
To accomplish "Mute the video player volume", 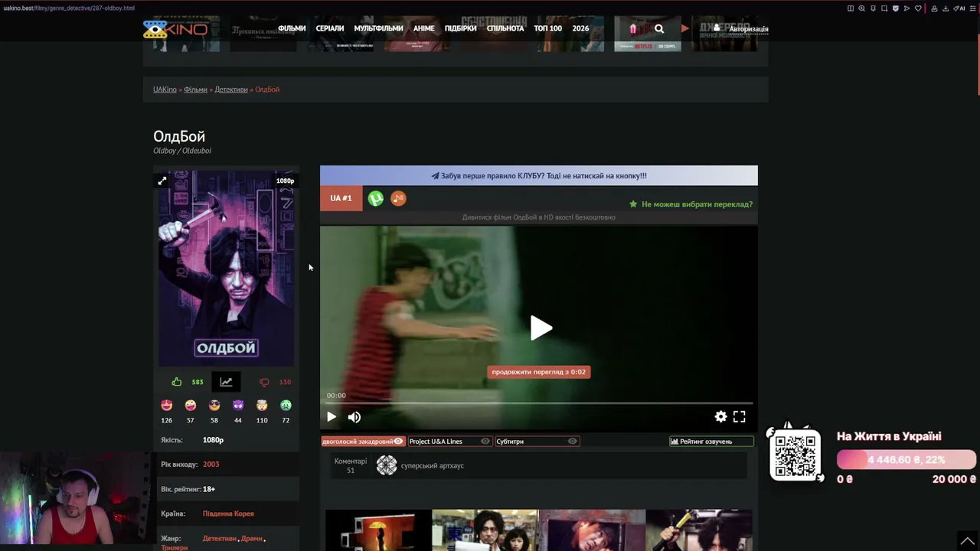I will click(354, 417).
